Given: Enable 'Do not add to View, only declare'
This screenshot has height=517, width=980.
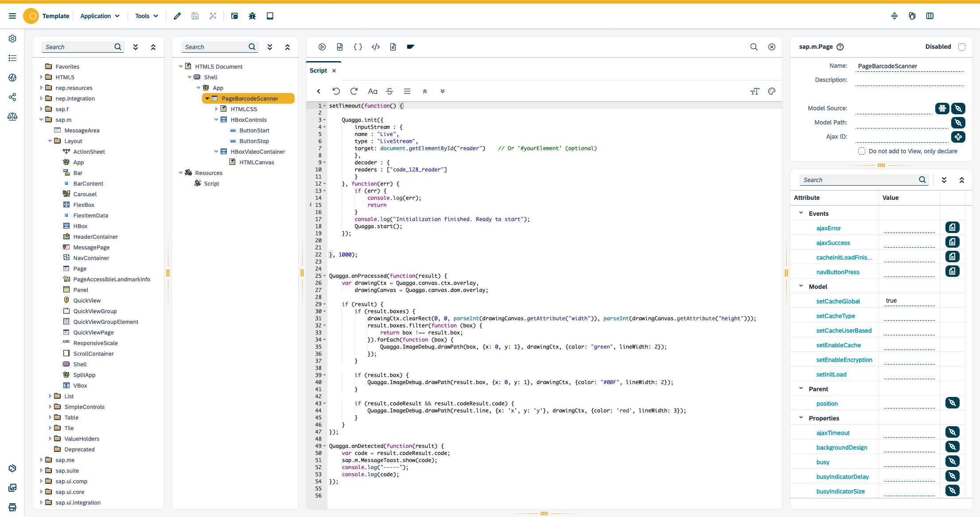Looking at the screenshot, I should click(861, 151).
